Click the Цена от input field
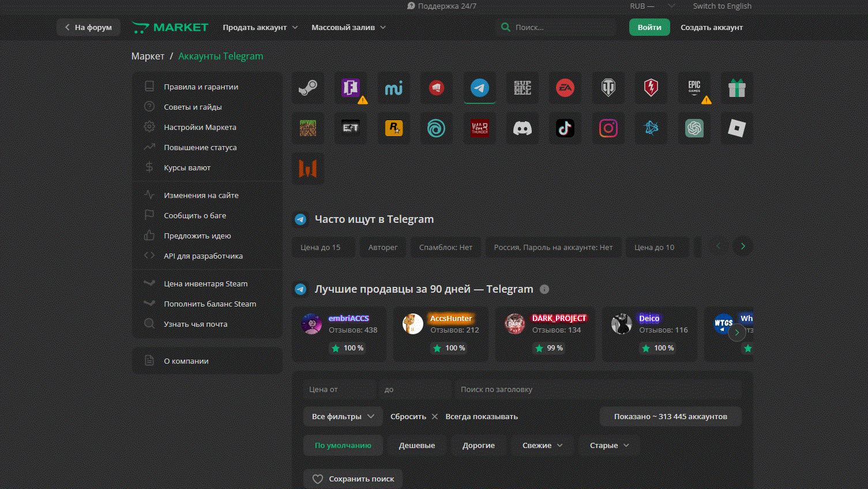This screenshot has height=489, width=868. (x=340, y=389)
